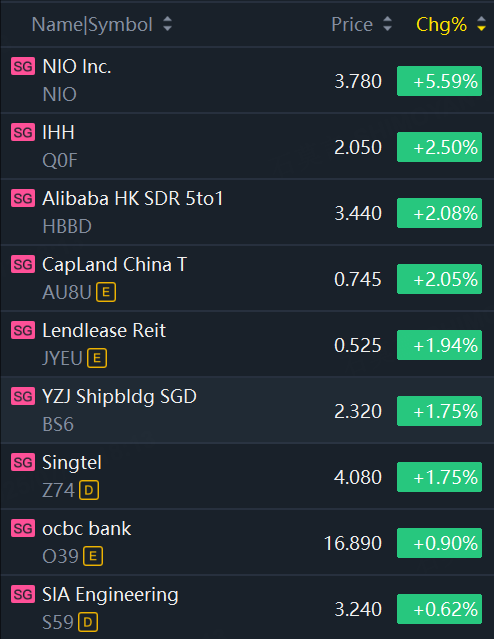Sort list by Name|Symbol column arrows
Screen dimensions: 494x639
pos(167,24)
